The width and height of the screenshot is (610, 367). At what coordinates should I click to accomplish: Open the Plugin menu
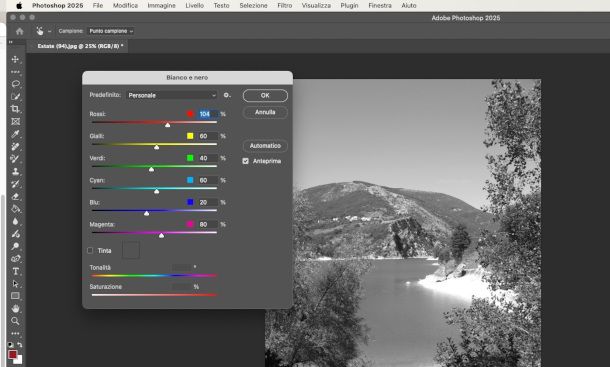click(349, 5)
